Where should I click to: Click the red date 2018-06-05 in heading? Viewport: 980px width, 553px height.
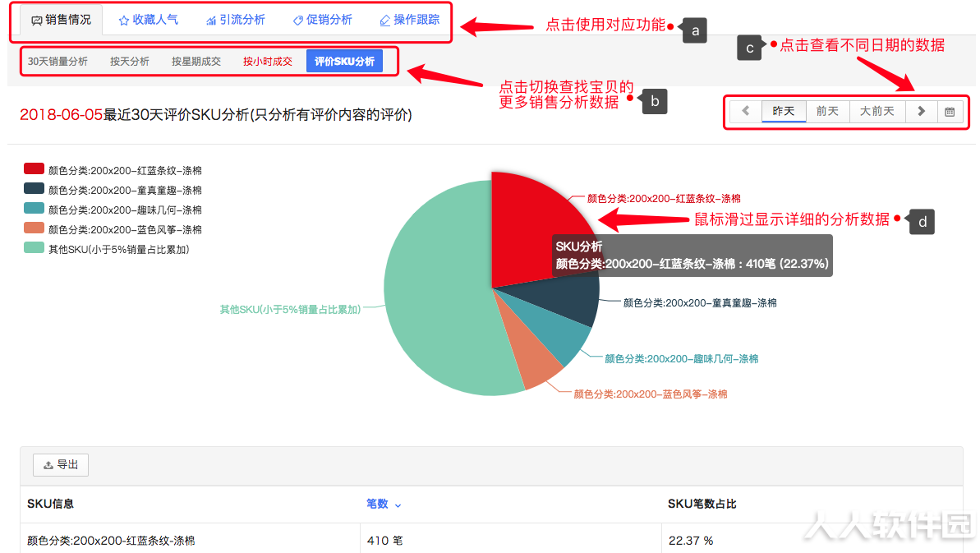tap(62, 115)
